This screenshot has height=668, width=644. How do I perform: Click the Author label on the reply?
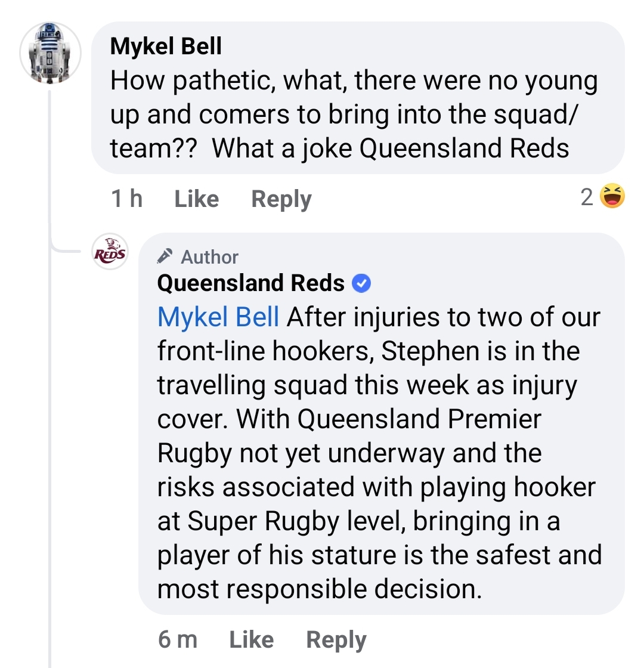209,257
